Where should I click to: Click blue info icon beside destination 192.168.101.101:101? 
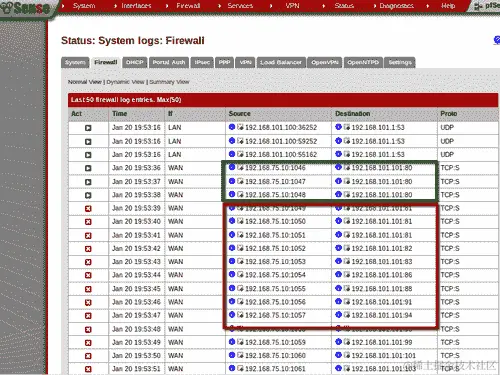339,355
